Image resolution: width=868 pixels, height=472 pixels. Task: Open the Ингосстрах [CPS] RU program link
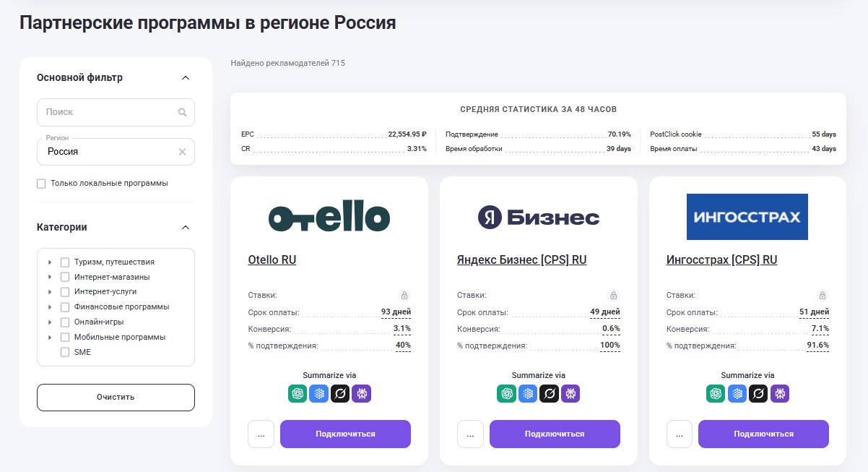click(x=722, y=259)
